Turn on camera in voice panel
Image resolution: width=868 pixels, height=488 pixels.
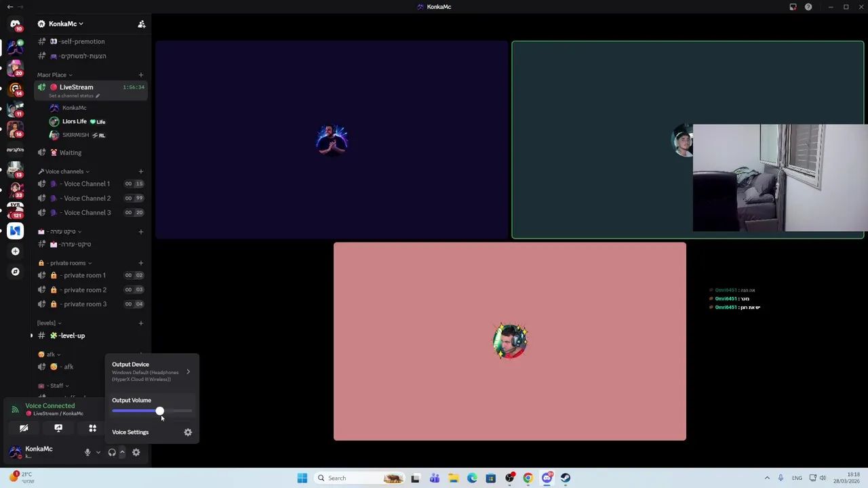pos(24,428)
